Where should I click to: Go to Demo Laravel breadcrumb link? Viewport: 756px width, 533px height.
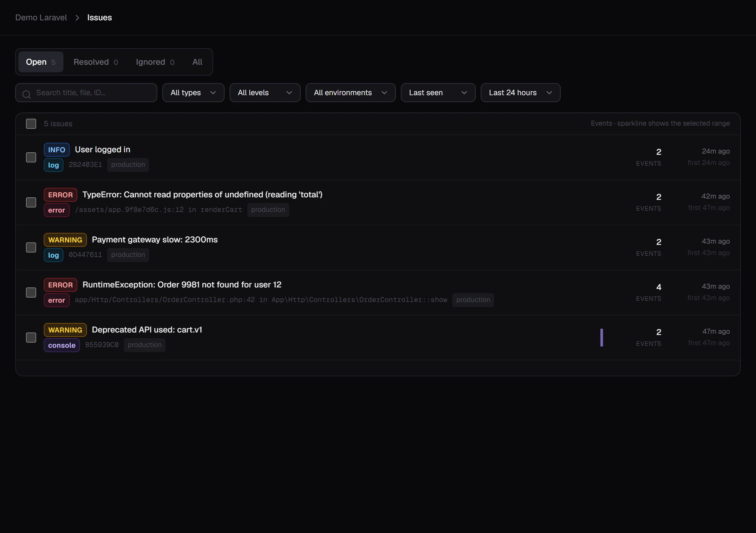click(41, 18)
